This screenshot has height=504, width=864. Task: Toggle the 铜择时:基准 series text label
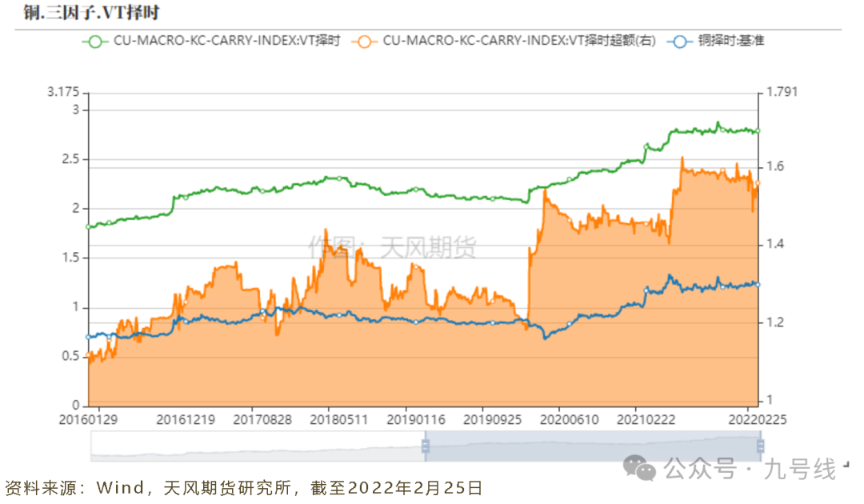(x=730, y=41)
